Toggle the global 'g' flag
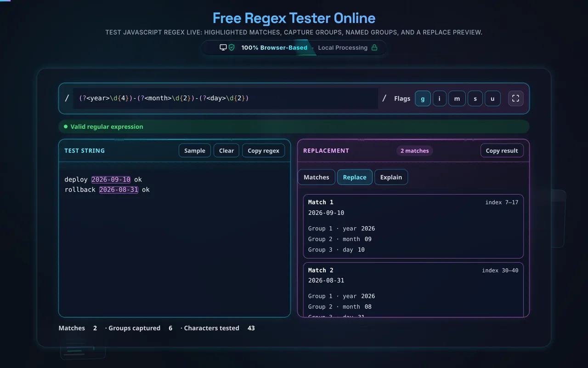The image size is (588, 368). 423,98
